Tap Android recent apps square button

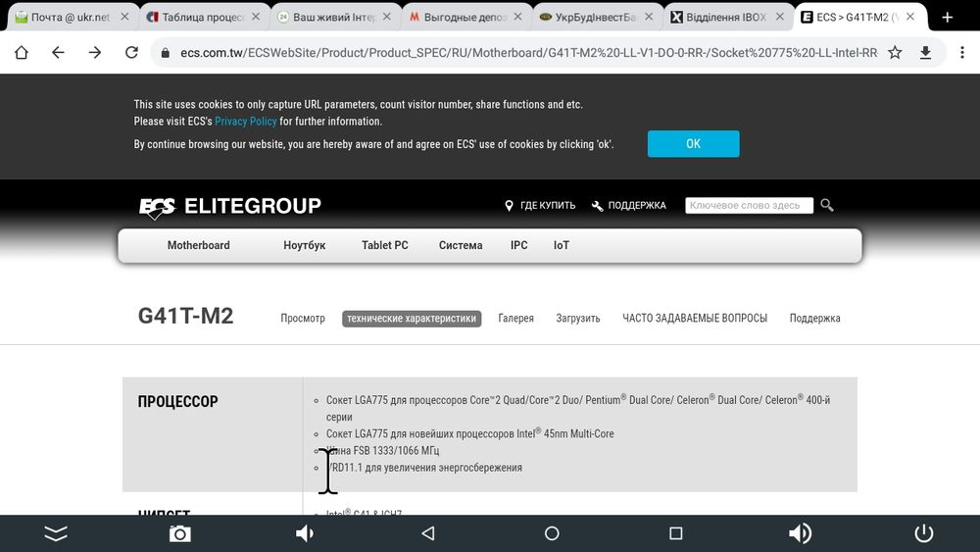[x=675, y=533]
